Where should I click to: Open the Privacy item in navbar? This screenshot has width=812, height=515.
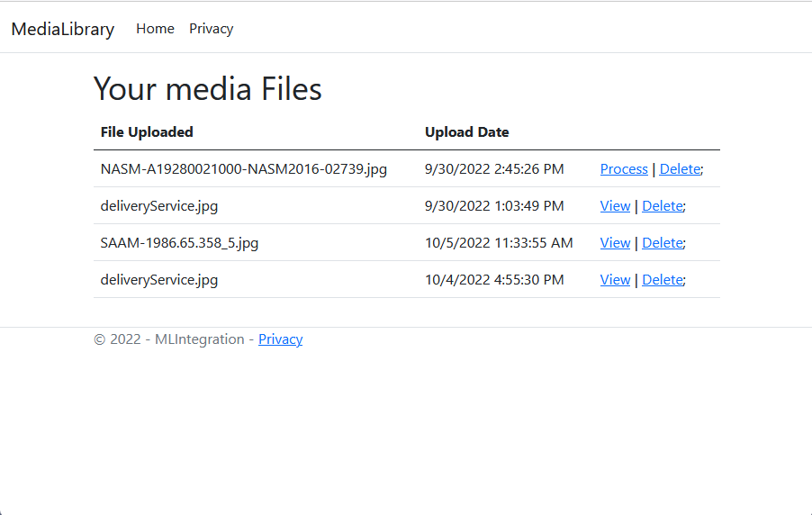[x=211, y=29]
